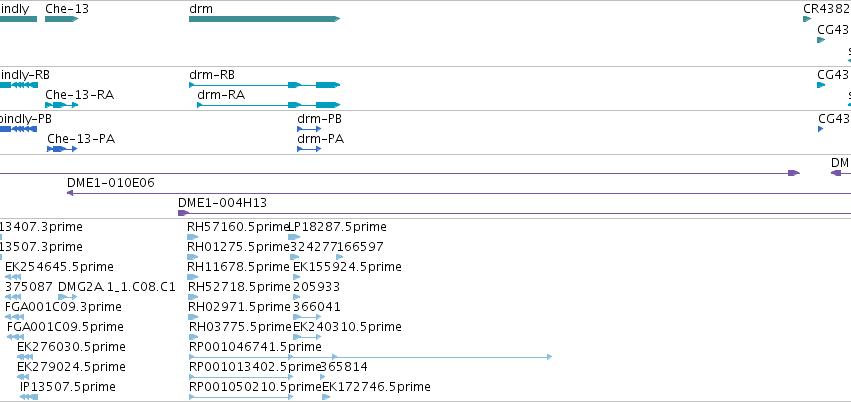This screenshot has width=851, height=402.
Task: Click the DMG2A.1_1.C08.C1 feature
Action: click(67, 297)
